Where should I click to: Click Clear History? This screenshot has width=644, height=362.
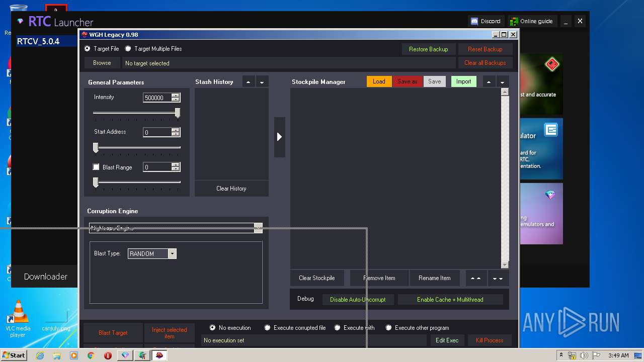[x=231, y=189]
